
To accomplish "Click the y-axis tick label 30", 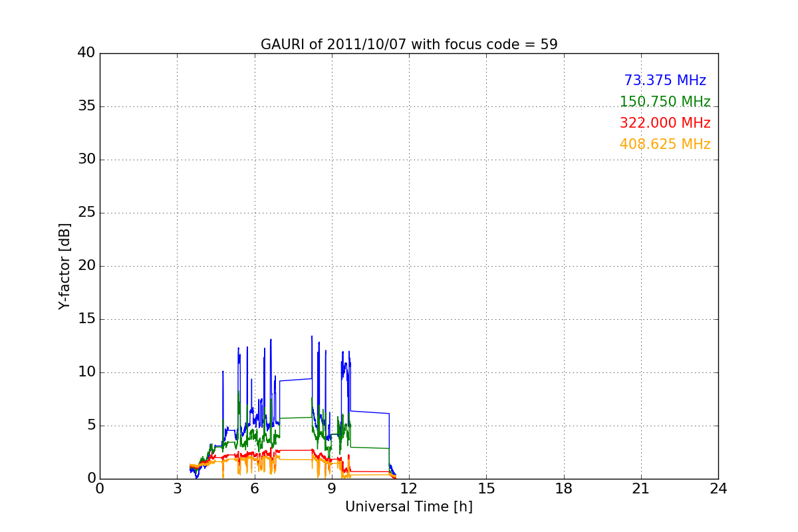I will pos(86,160).
